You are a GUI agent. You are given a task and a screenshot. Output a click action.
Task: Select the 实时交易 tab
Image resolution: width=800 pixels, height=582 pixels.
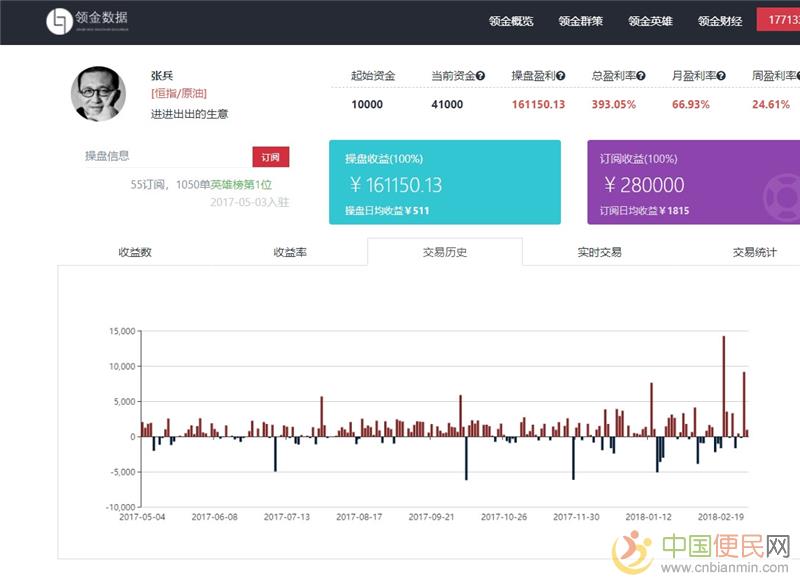pos(600,252)
